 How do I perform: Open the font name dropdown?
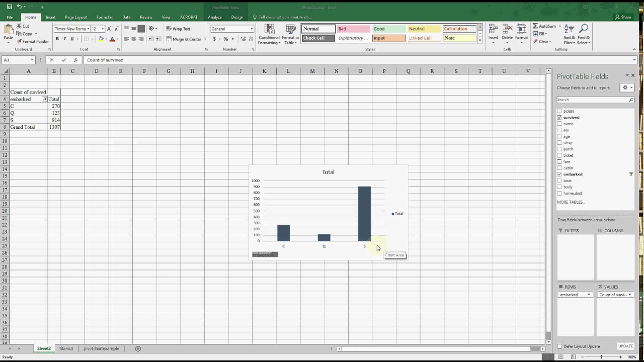(x=89, y=29)
